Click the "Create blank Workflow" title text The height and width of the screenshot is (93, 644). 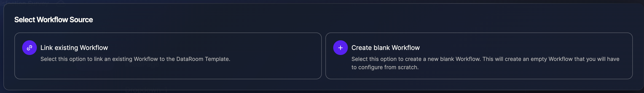(x=385, y=48)
